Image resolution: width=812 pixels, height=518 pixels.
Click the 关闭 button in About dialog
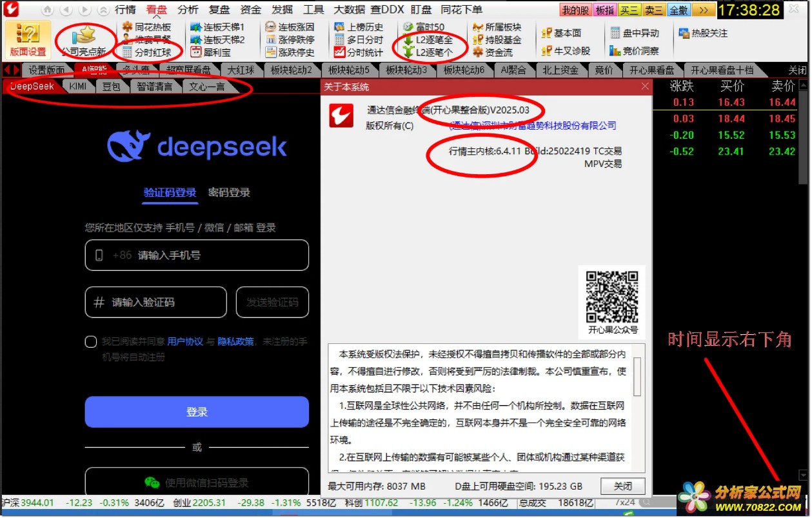pos(622,486)
